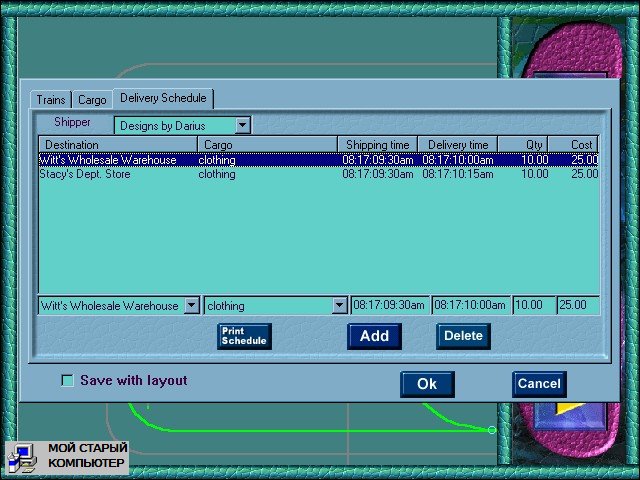Click Delete to remove the selected delivery

[x=463, y=336]
